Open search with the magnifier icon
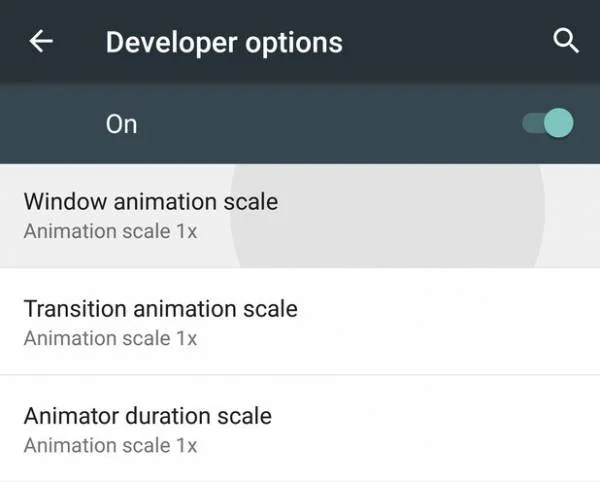Screen dimensions: 600x482 pyautogui.click(x=566, y=41)
